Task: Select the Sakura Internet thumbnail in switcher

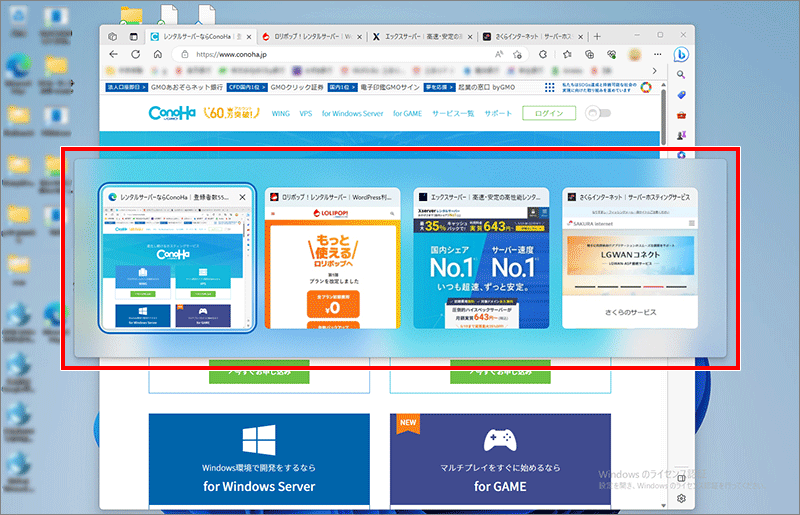Action: coord(630,258)
